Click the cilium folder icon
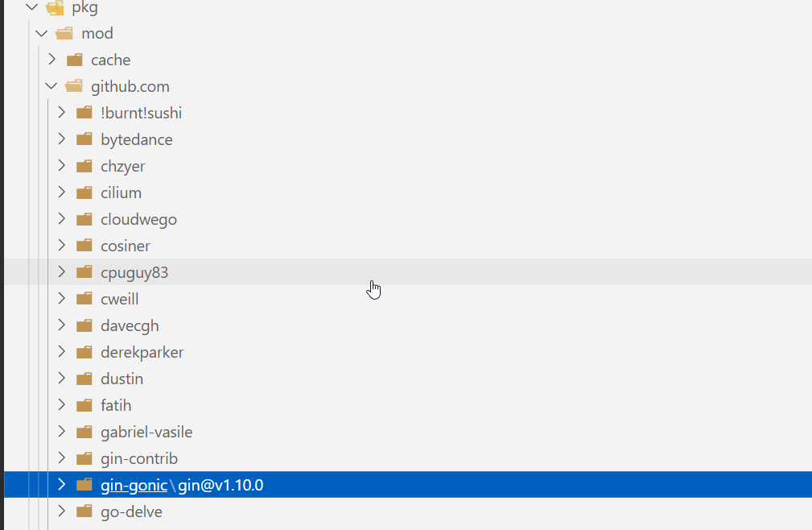Screen dimensions: 812x530 (x=84, y=192)
